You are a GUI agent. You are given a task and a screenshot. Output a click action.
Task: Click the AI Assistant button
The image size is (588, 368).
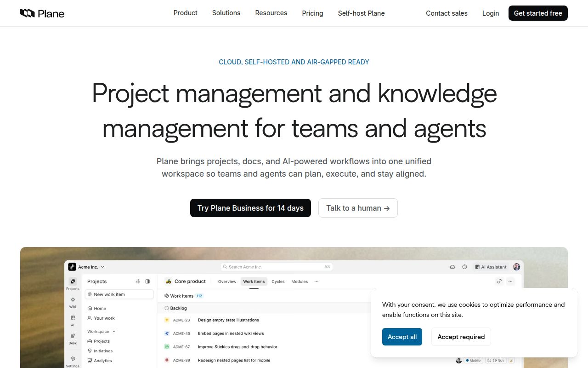(x=491, y=267)
